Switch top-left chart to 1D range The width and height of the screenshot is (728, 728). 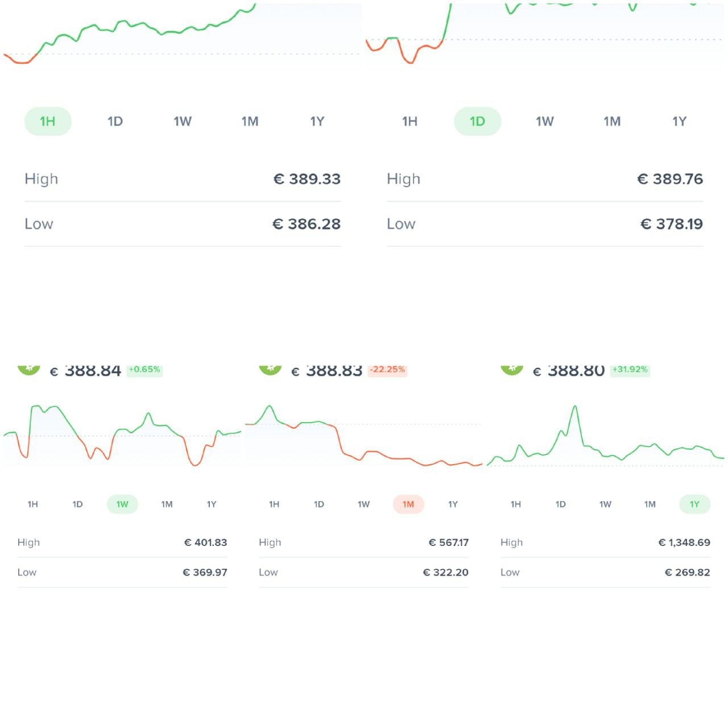point(115,121)
